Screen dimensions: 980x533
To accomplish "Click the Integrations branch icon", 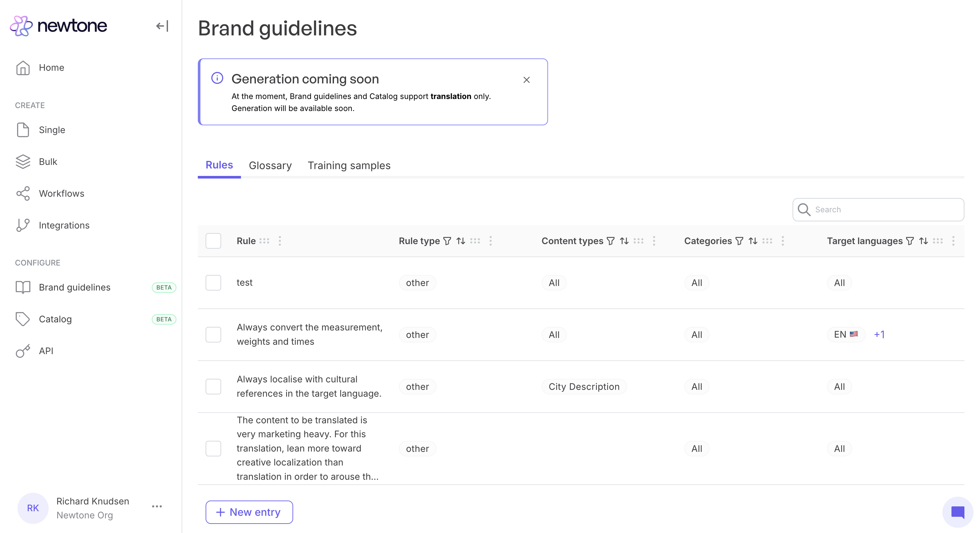I will tap(23, 225).
